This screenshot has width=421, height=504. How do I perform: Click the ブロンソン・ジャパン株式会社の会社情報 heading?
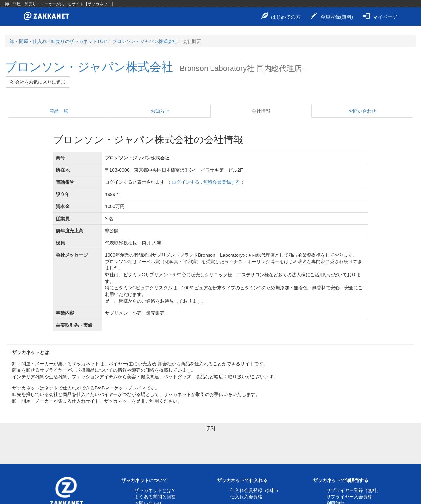point(148,140)
